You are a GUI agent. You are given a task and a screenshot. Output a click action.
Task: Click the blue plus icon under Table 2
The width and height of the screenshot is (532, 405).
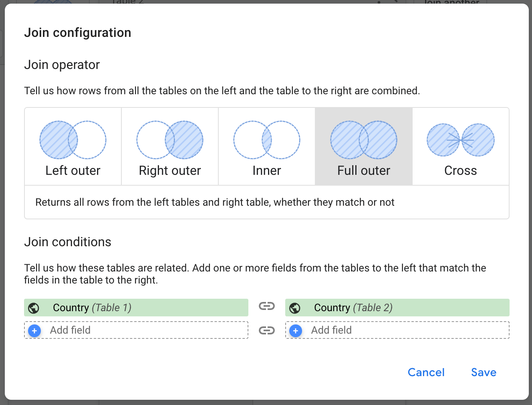pyautogui.click(x=296, y=331)
